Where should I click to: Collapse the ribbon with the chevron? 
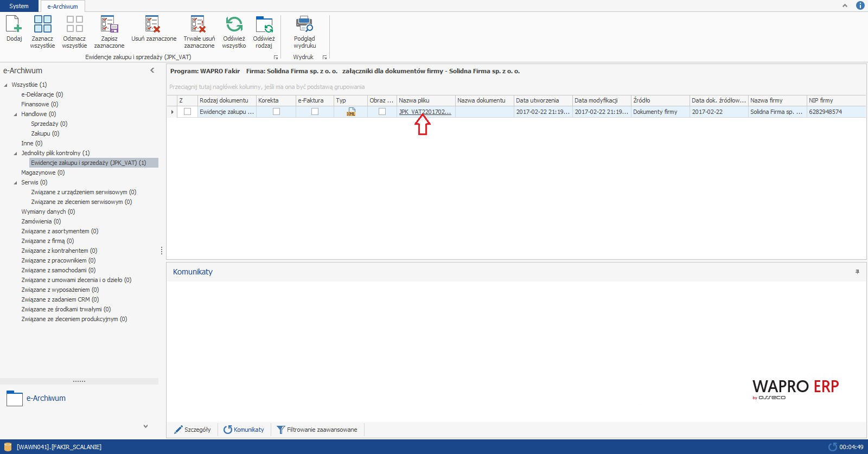pyautogui.click(x=845, y=5)
